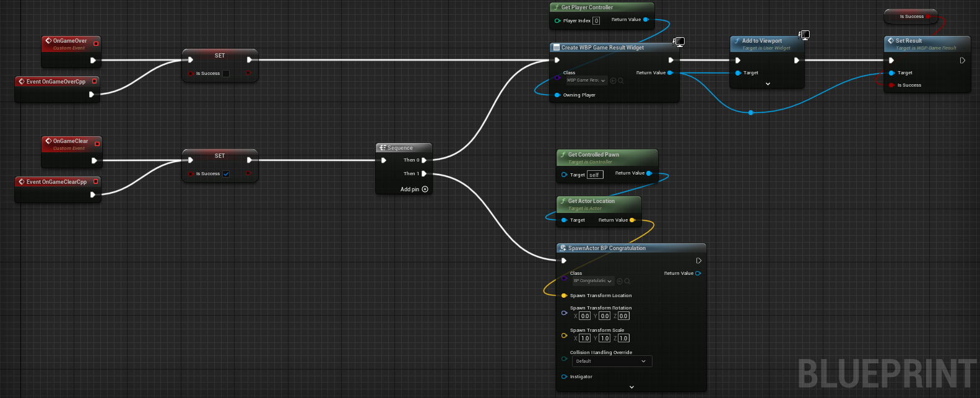Image resolution: width=980 pixels, height=398 pixels.
Task: Select SpawnActor BP Congratulation node title
Action: (607, 248)
